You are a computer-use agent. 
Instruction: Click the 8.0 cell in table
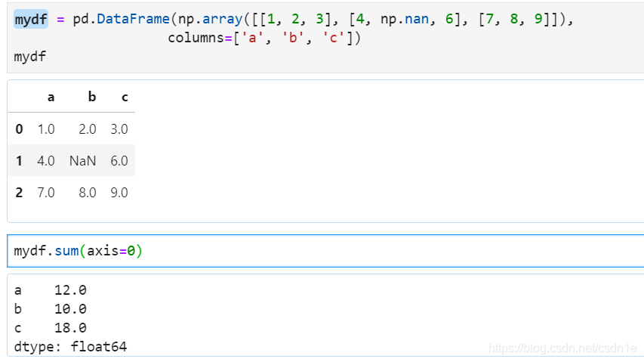[x=88, y=192]
